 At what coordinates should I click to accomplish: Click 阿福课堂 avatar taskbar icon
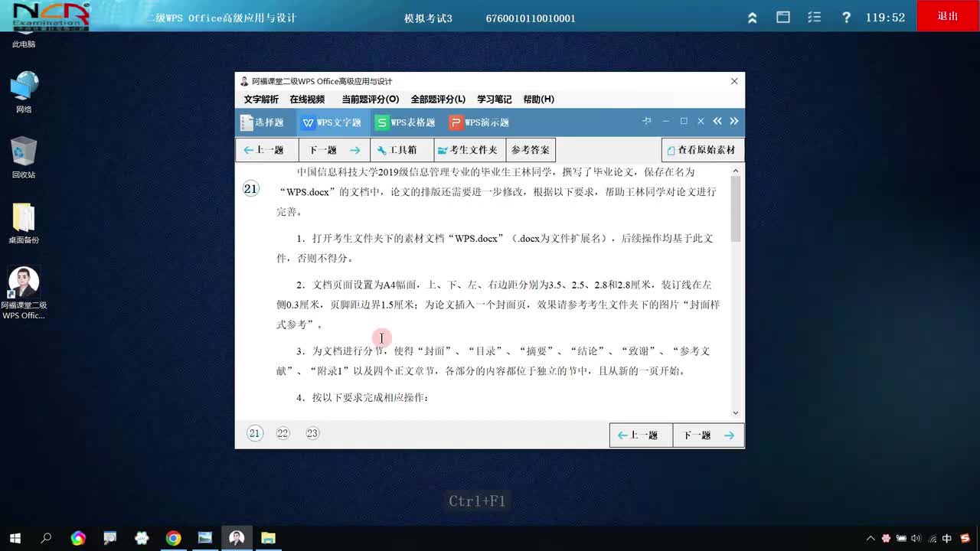(x=237, y=538)
